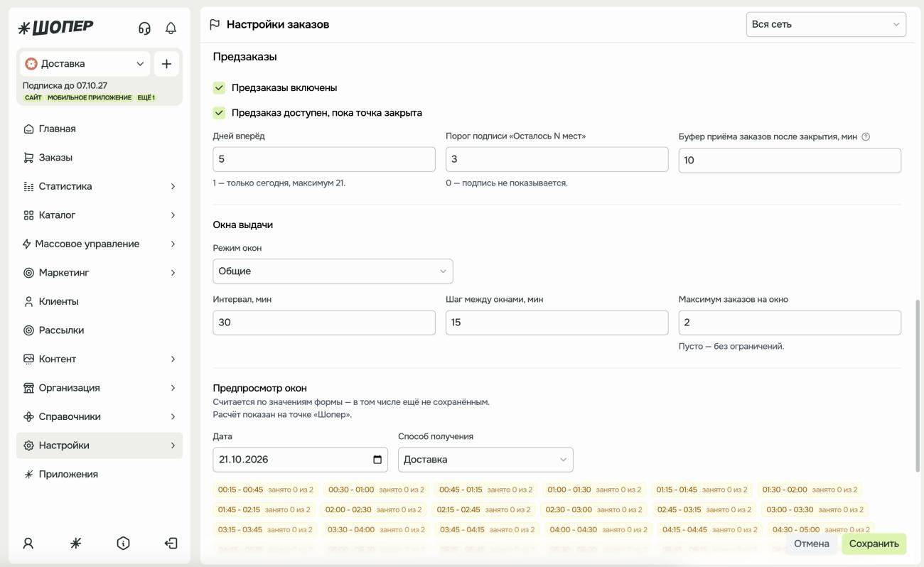Image resolution: width=924 pixels, height=567 pixels.
Task: Open Приложения in sidebar
Action: click(100, 475)
